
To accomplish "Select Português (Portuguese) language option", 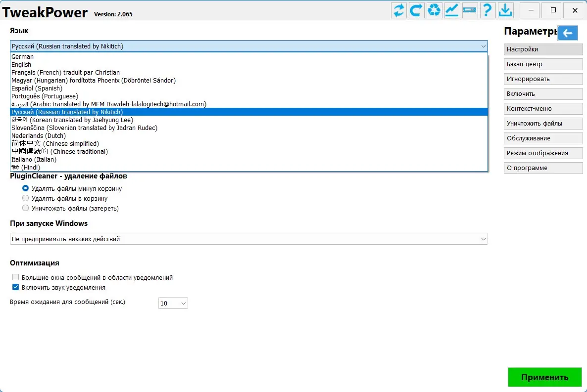I will [x=248, y=96].
